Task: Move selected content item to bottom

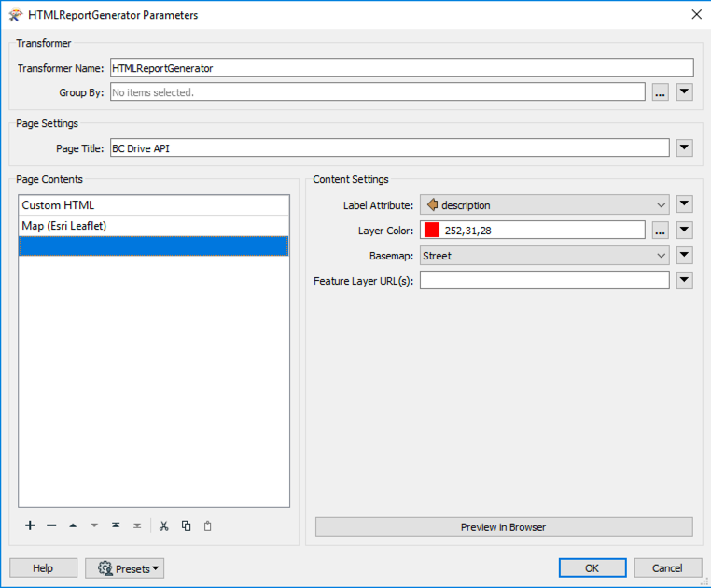Action: coord(137,525)
